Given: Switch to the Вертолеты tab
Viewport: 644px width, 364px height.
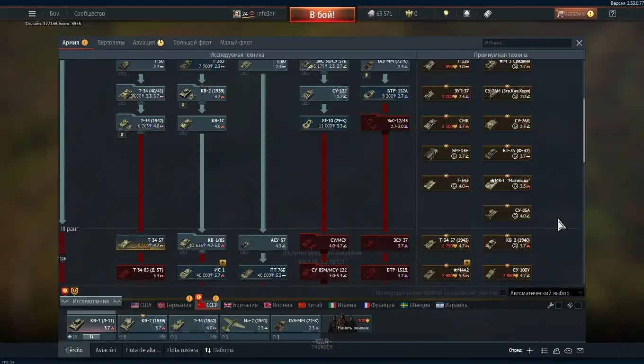Looking at the screenshot, I should click(x=111, y=43).
